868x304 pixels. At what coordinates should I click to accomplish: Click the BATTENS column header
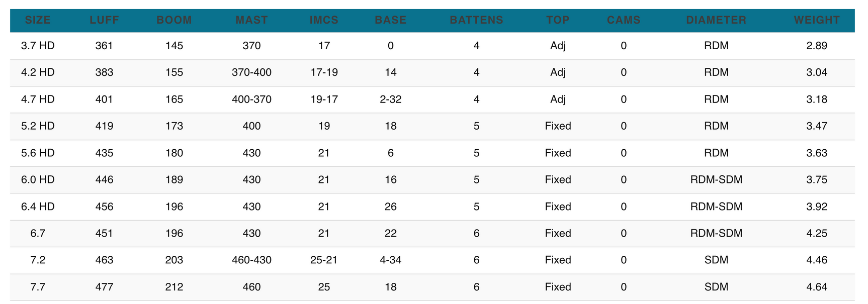coord(476,20)
